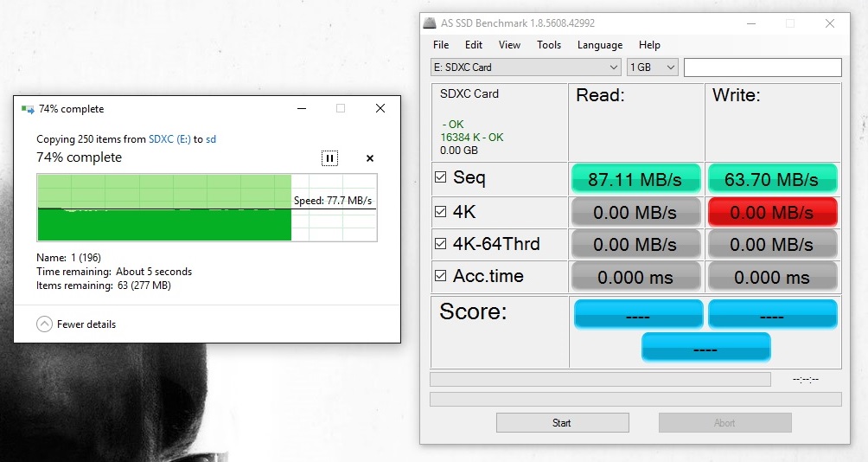Image resolution: width=868 pixels, height=462 pixels.
Task: Click the 'Speed: 77.7 MB/s' label
Action: coord(333,201)
